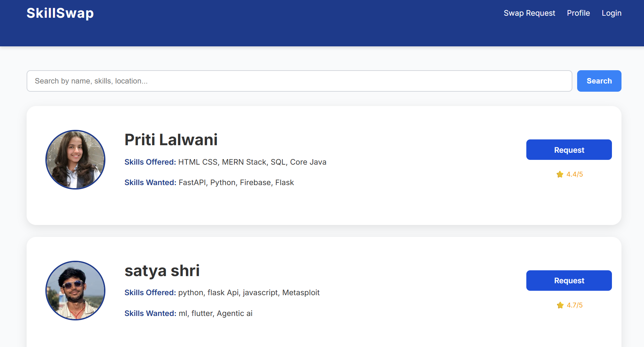This screenshot has width=644, height=347.
Task: Click satya shri's profile photo
Action: [x=75, y=291]
